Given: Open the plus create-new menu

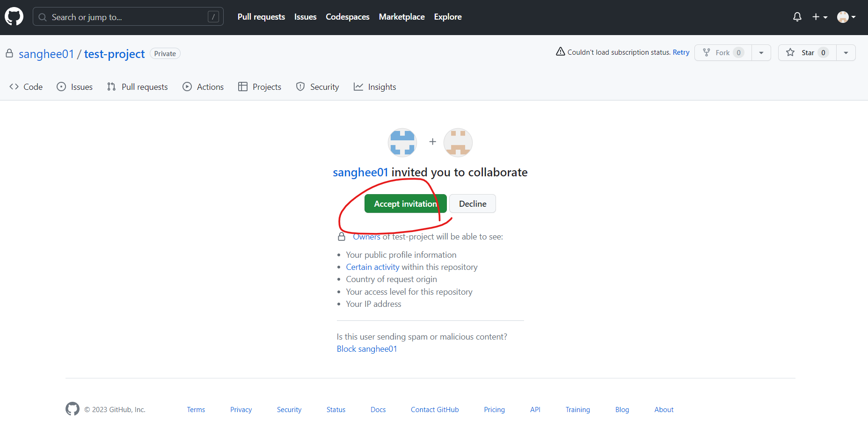Looking at the screenshot, I should tap(820, 17).
